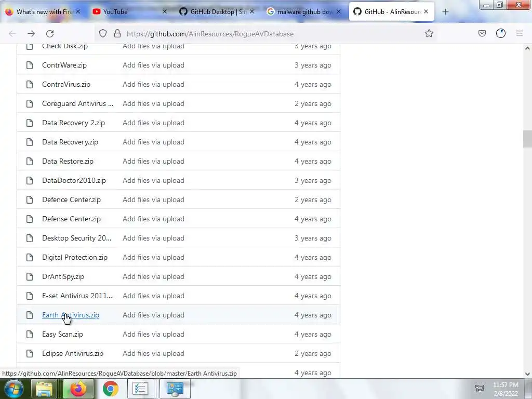Open the Firefox account profile icon
This screenshot has height=399, width=532.
[501, 34]
